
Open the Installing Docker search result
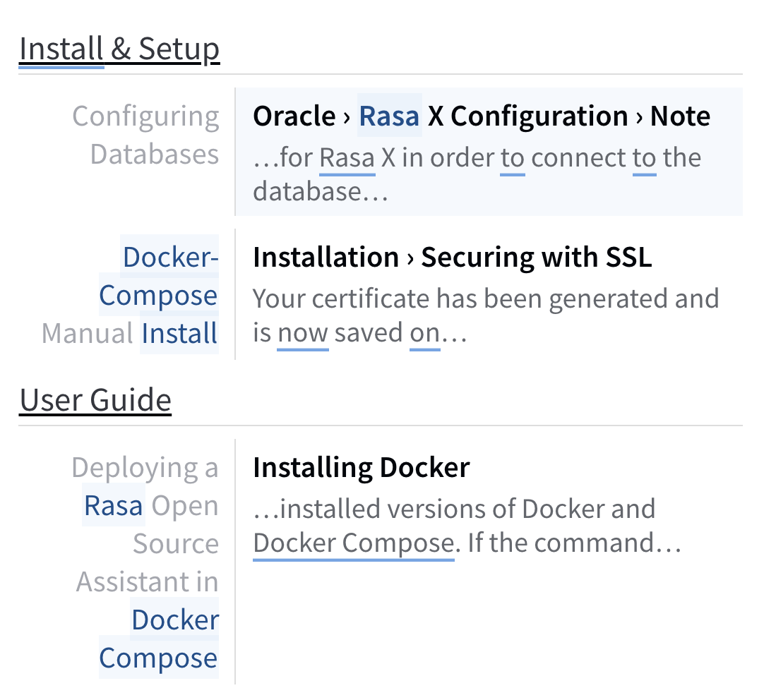click(361, 467)
